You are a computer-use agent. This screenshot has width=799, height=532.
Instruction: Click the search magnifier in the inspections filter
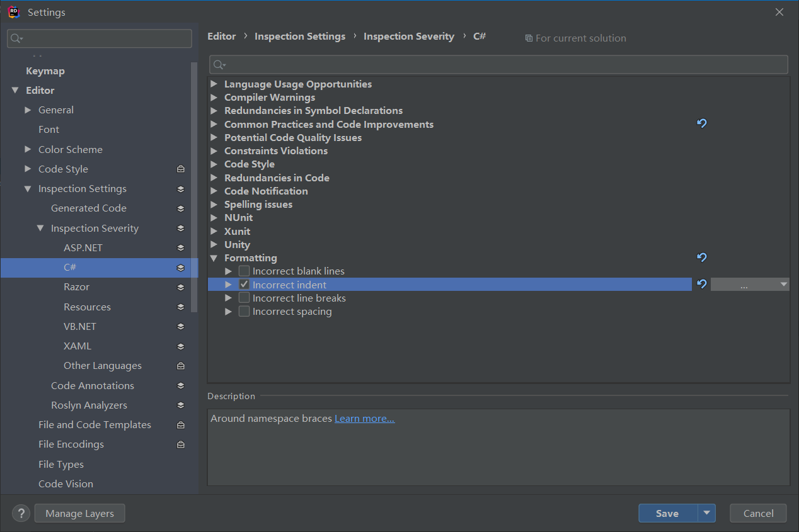(219, 65)
